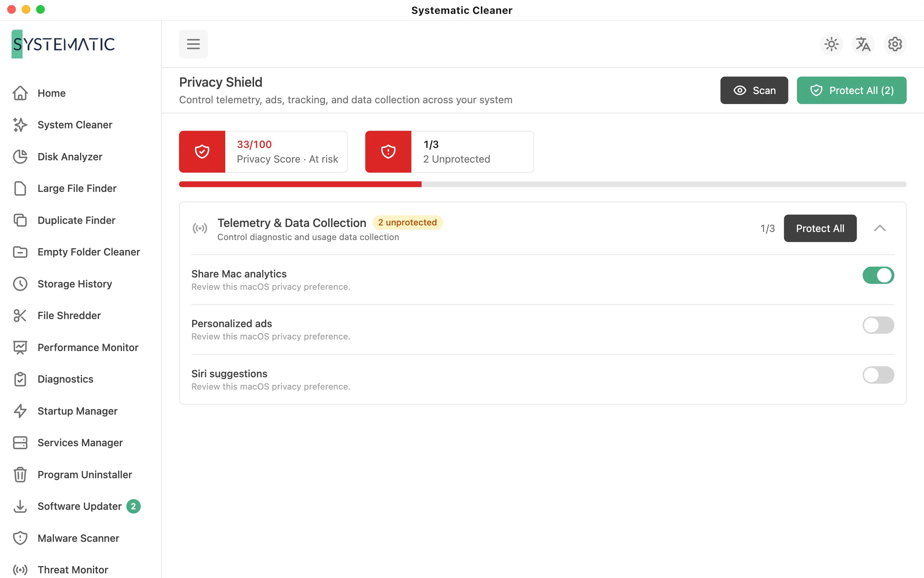The height and width of the screenshot is (578, 924).
Task: Click the Large File Finder icon
Action: (20, 188)
